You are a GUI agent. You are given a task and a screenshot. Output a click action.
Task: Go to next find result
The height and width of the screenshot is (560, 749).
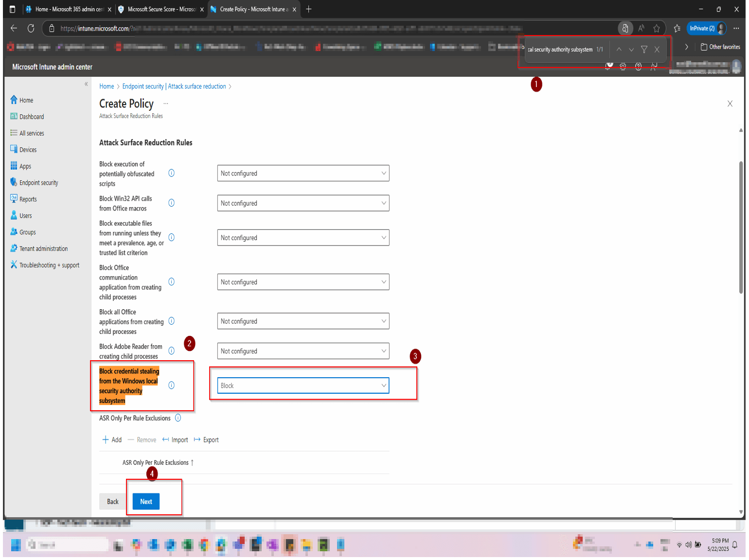(631, 50)
